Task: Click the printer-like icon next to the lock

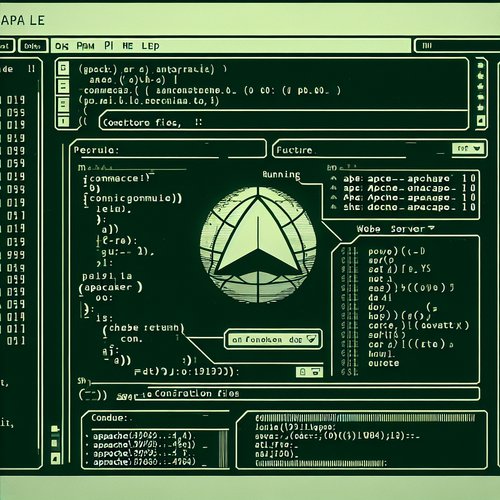Action: pos(316,372)
